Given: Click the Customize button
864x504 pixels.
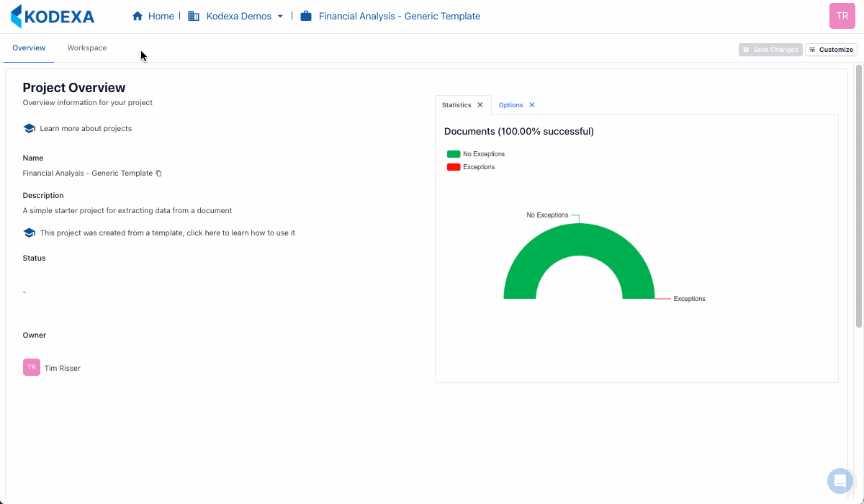Looking at the screenshot, I should (x=831, y=50).
